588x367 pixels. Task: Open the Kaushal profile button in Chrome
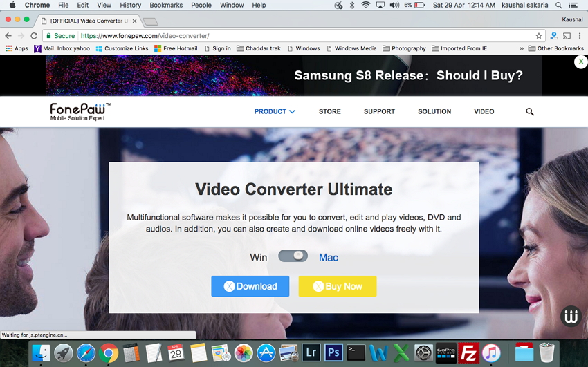pyautogui.click(x=572, y=19)
